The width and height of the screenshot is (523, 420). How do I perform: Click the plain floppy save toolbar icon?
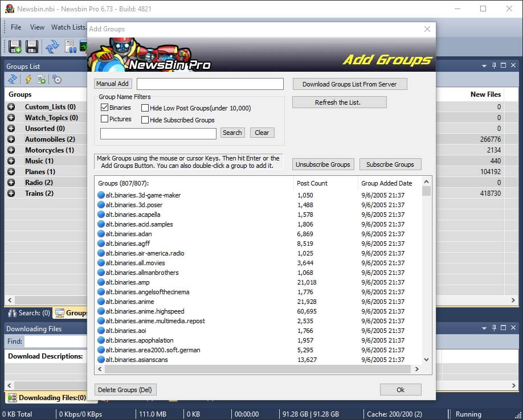[32, 47]
